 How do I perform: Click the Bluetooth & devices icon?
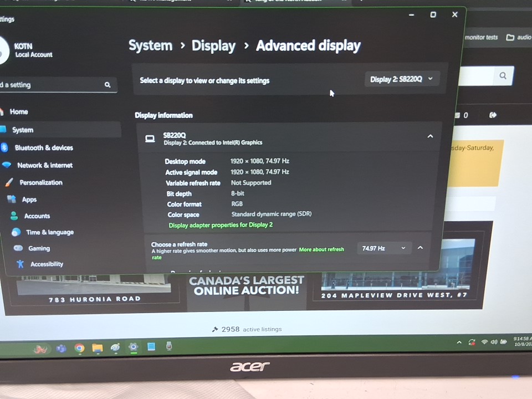coord(4,147)
